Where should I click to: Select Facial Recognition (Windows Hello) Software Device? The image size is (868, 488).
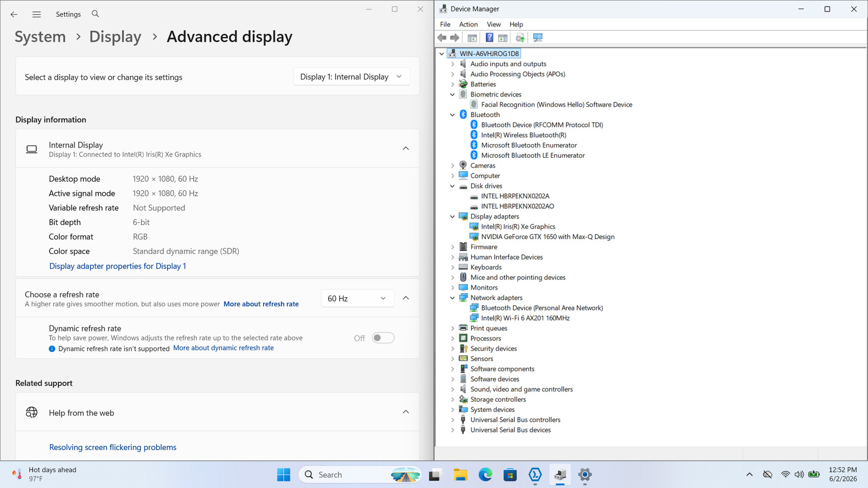[x=557, y=105]
